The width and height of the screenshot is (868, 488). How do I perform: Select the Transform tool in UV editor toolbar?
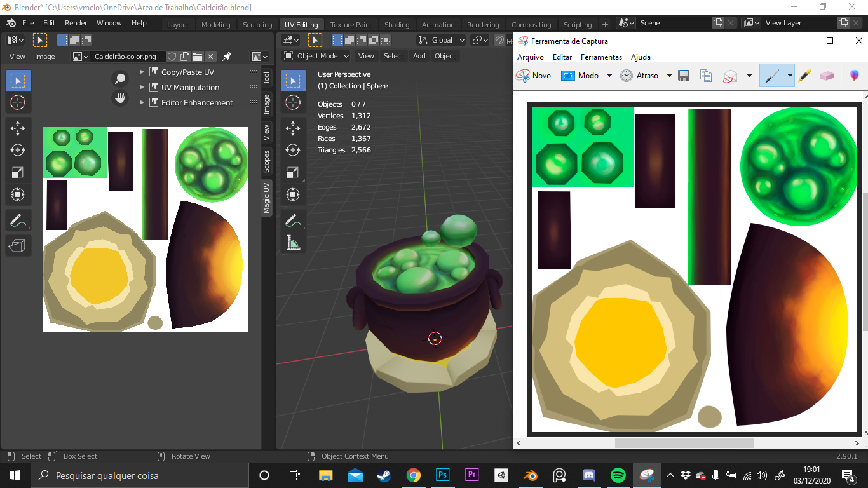coord(18,194)
